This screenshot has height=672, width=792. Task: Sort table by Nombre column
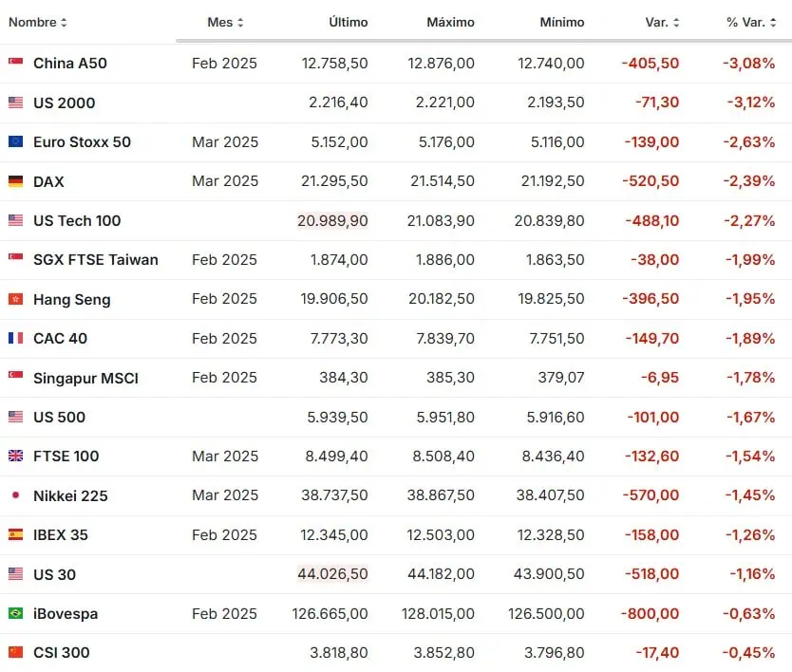coord(38,22)
